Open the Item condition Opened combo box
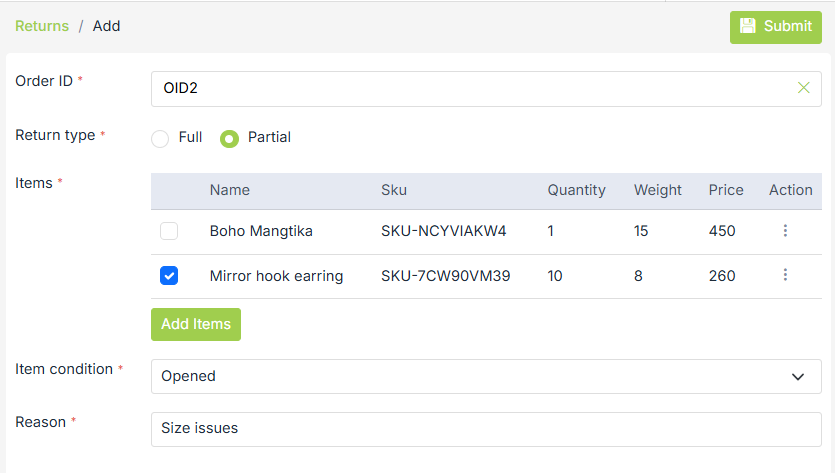 (x=470, y=377)
